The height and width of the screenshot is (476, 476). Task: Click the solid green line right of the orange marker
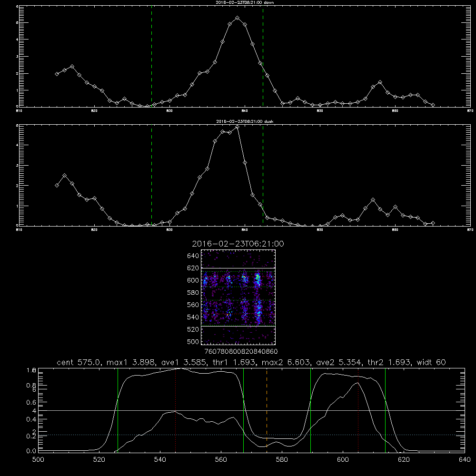(310, 410)
